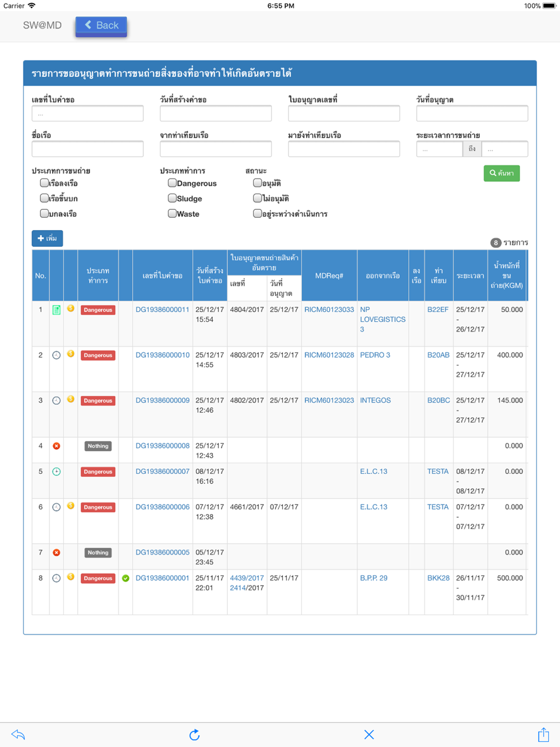Check the ไม่อนุมัติ status checkbox
The image size is (560, 747).
click(258, 198)
